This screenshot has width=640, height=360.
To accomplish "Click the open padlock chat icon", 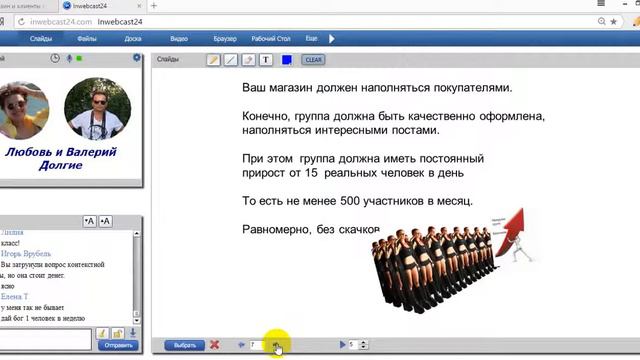I will click(118, 333).
